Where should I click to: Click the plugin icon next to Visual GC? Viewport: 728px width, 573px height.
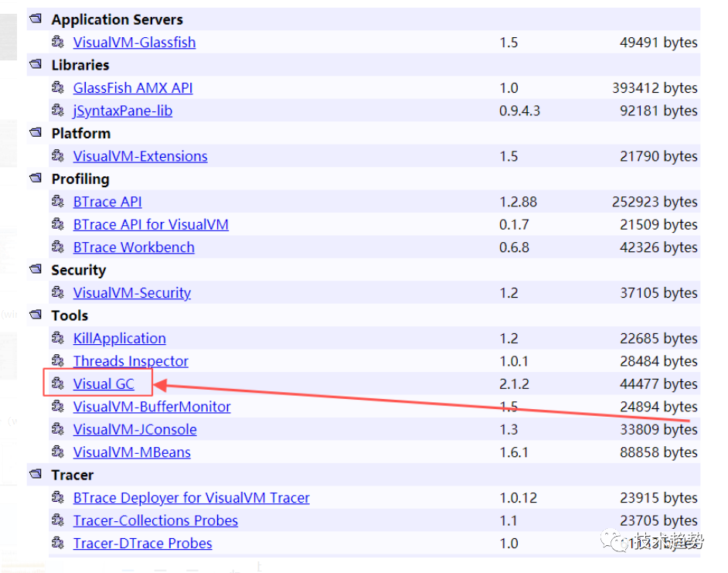pyautogui.click(x=58, y=384)
